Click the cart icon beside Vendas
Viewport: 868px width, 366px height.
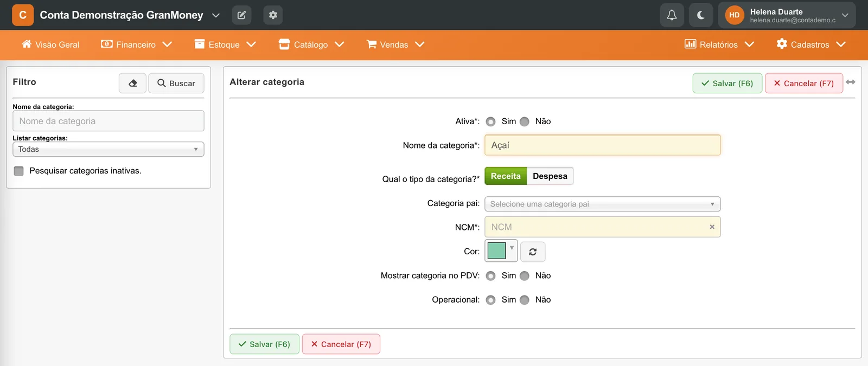[372, 44]
